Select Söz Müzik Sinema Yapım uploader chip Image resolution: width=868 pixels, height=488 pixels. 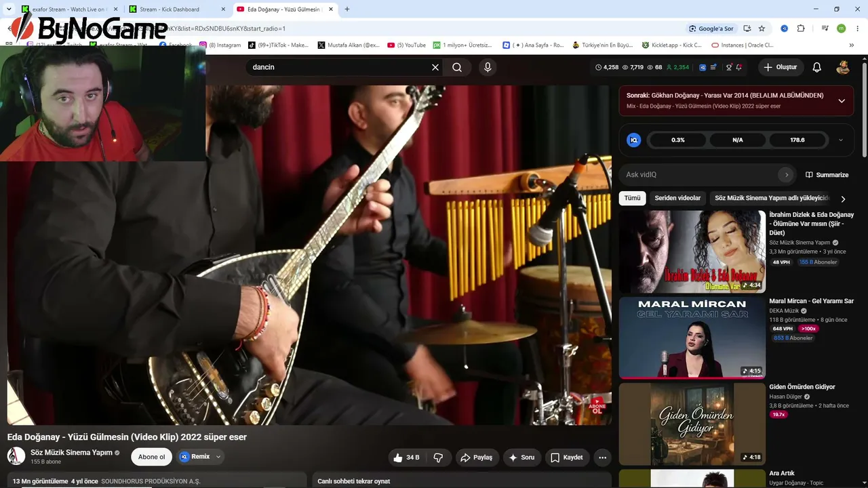click(772, 198)
